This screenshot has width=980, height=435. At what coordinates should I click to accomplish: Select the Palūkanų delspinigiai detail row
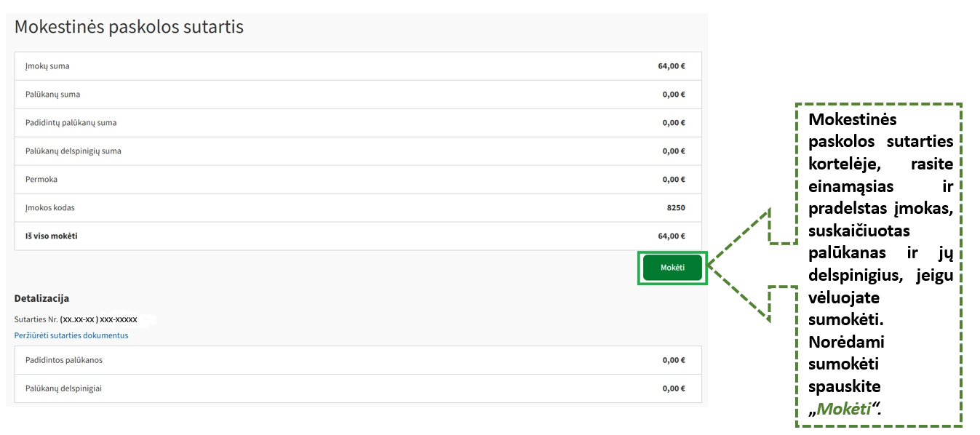pos(358,388)
